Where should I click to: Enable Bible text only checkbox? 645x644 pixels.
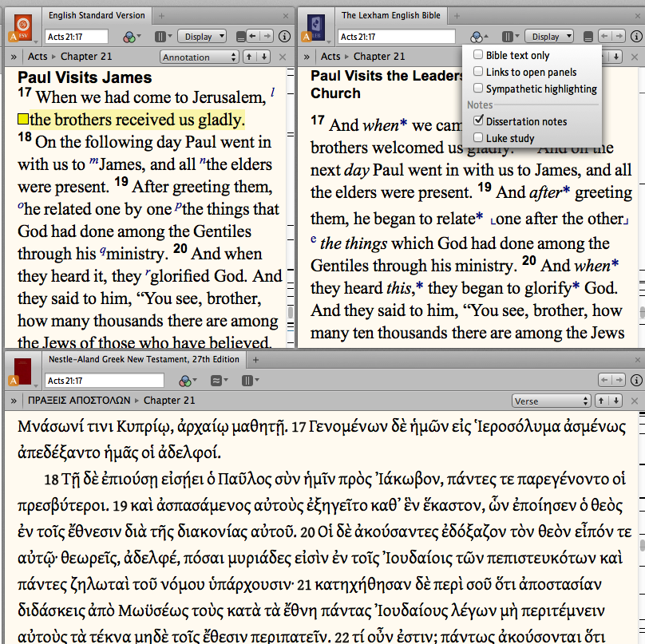click(478, 55)
